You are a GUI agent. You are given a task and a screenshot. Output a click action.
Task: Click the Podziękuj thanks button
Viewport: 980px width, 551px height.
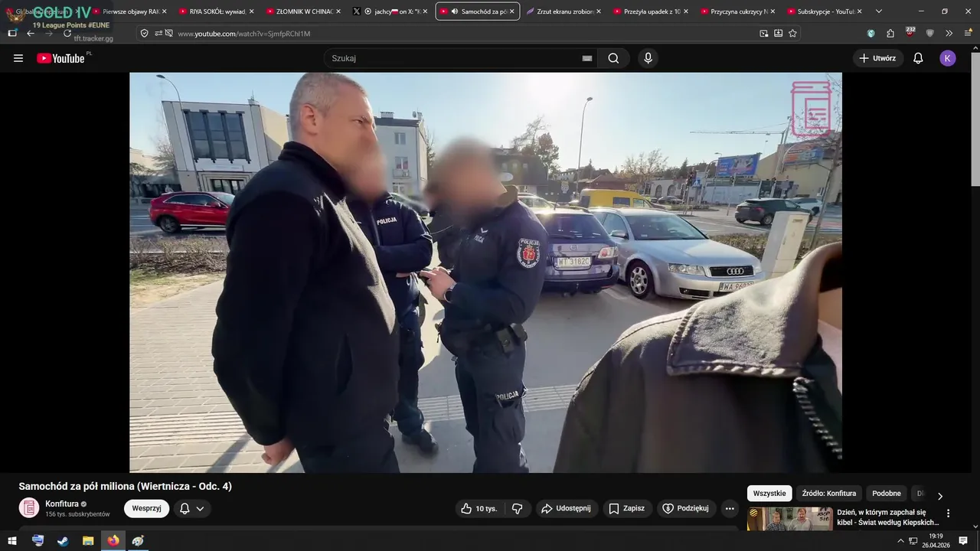(x=685, y=508)
